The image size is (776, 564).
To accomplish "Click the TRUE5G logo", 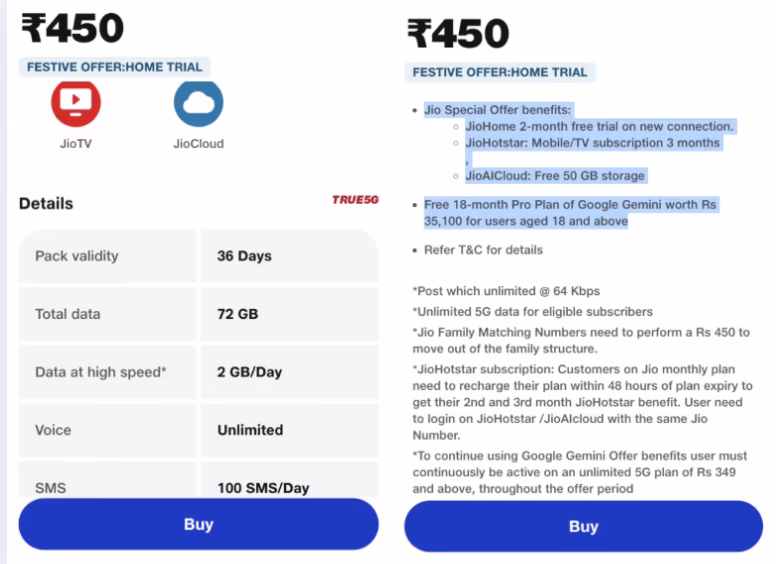I will pos(355,201).
